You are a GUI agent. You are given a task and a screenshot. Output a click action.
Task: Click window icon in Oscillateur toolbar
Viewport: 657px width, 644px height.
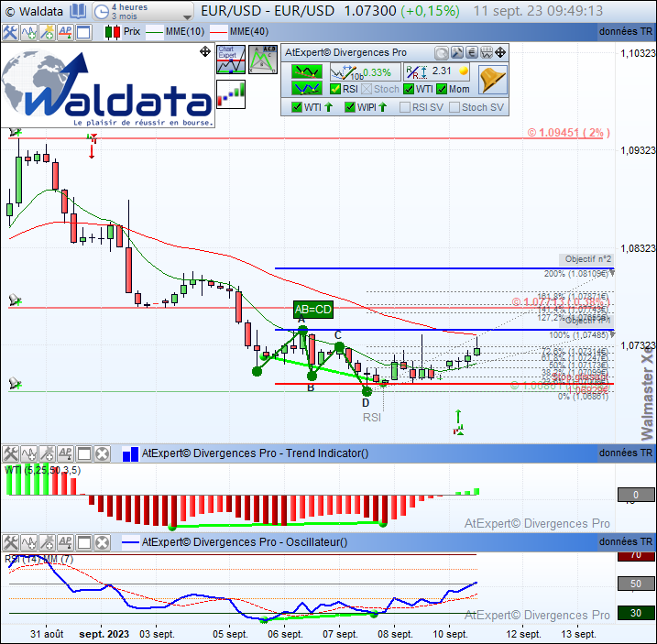click(83, 542)
